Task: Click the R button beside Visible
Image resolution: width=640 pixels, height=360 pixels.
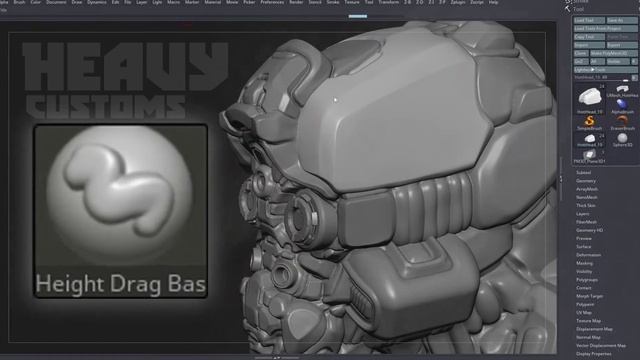Action: pos(634,61)
